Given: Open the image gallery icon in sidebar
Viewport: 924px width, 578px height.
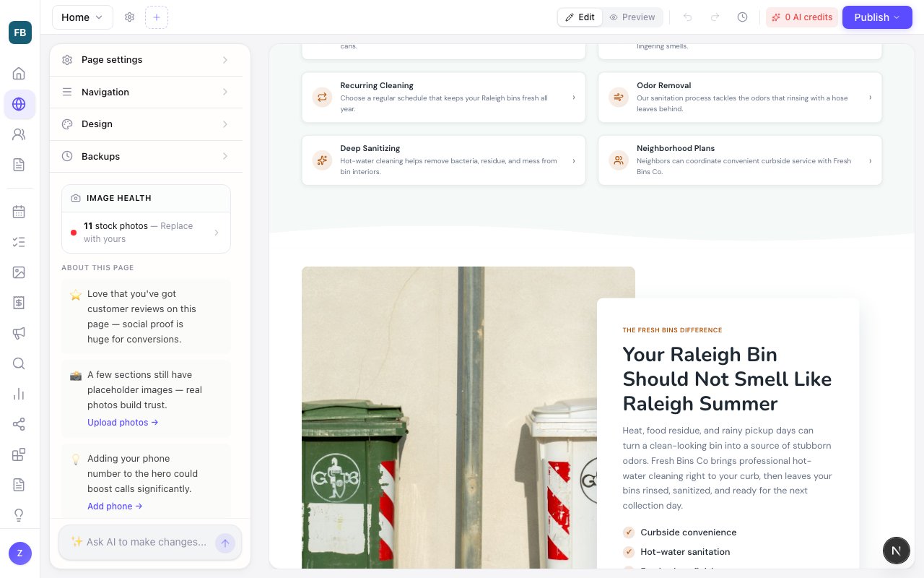Looking at the screenshot, I should 19,272.
